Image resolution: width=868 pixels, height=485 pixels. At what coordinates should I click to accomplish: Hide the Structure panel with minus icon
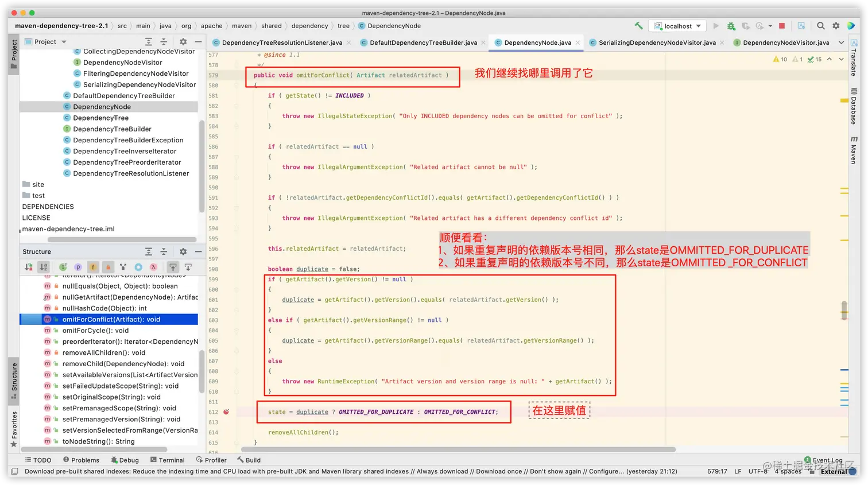[x=198, y=251]
